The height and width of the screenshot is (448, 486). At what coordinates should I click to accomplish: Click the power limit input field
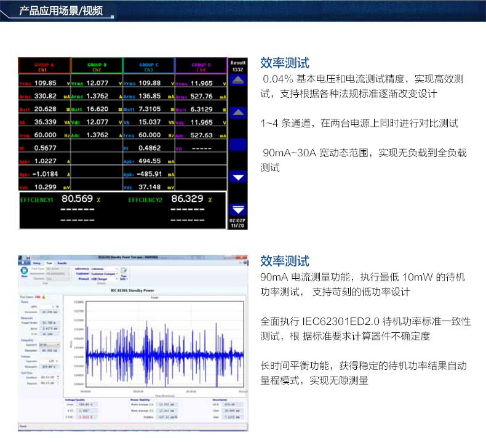pos(50,306)
